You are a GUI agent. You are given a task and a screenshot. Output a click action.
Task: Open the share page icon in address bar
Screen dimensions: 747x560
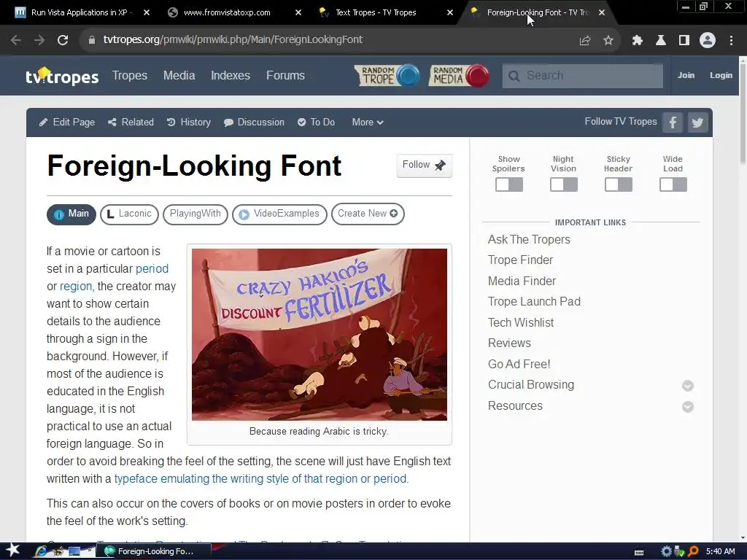tap(584, 40)
